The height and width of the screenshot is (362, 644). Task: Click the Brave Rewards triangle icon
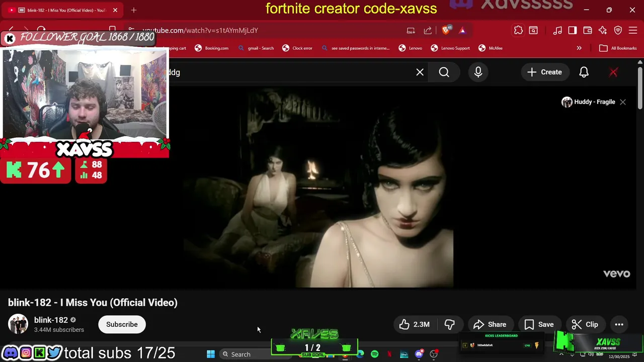462,30
